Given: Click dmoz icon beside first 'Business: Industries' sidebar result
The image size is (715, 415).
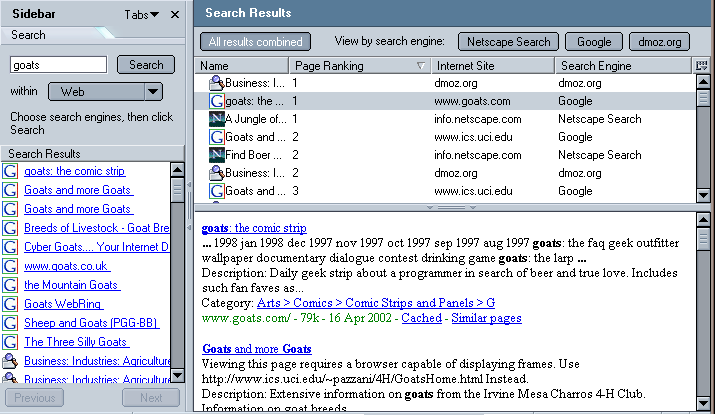Looking at the screenshot, I should point(11,361).
